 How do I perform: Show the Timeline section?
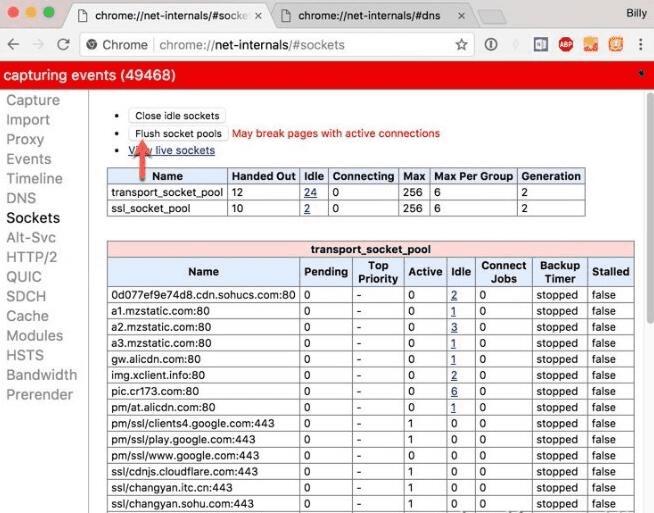(x=34, y=179)
